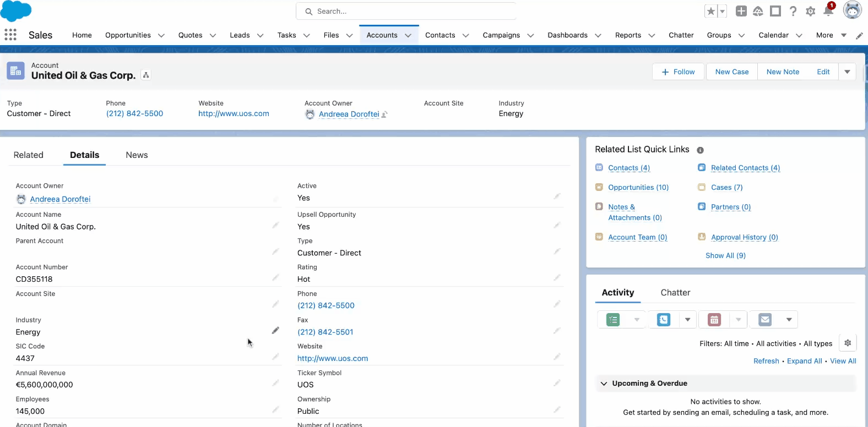
Task: Expand Leads nav dropdown chevron
Action: (x=261, y=35)
